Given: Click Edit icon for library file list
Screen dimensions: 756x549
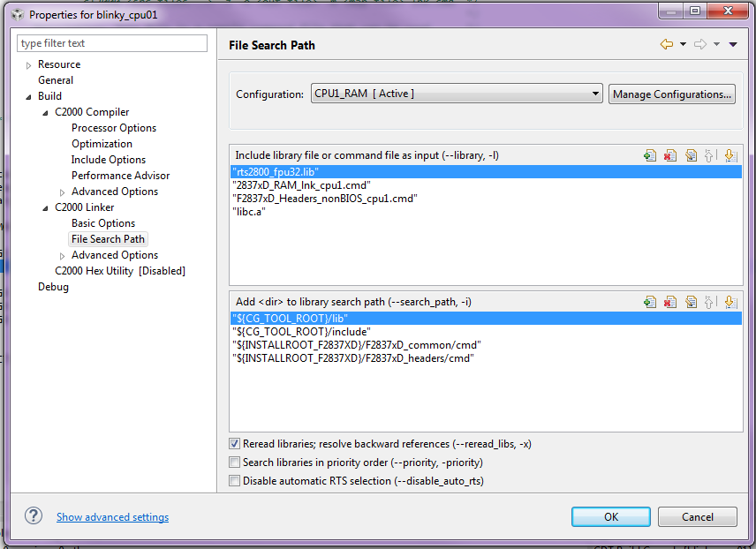Looking at the screenshot, I should click(691, 155).
